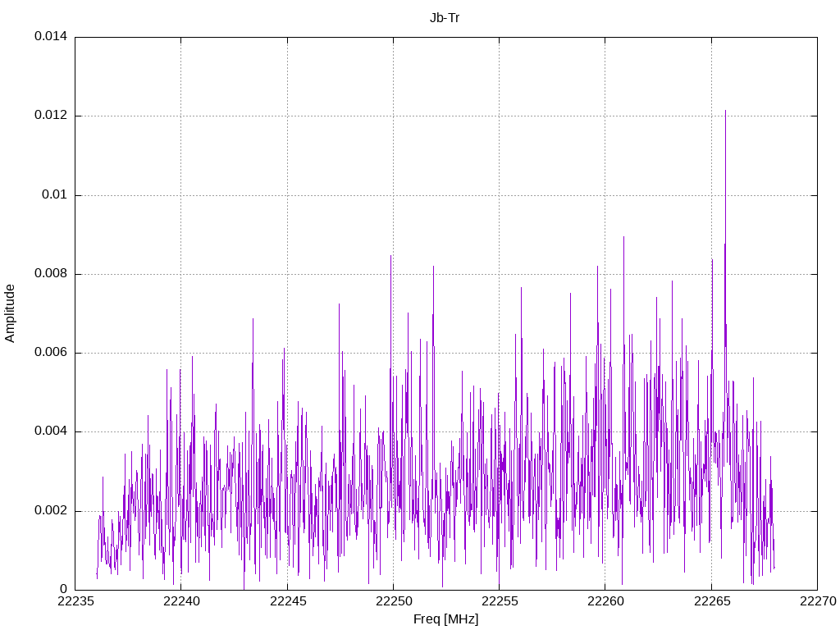Click the x-axis tick label 22265

712,601
